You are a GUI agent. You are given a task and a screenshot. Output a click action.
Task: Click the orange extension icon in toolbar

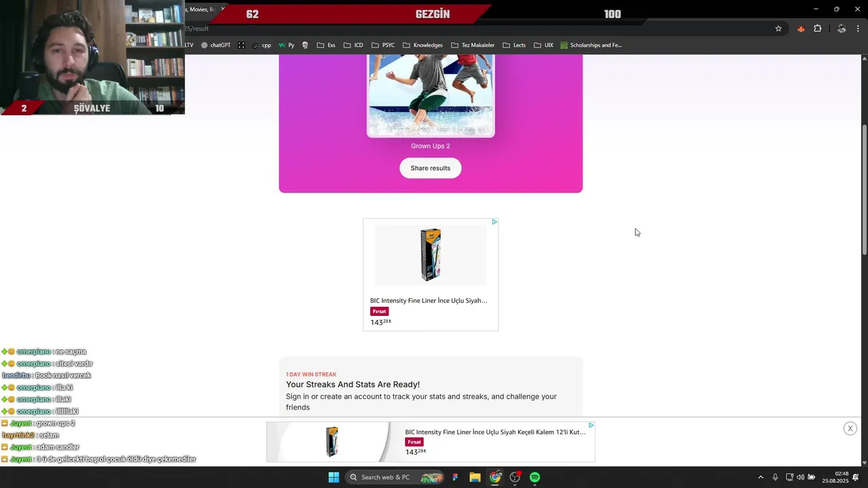click(x=801, y=28)
